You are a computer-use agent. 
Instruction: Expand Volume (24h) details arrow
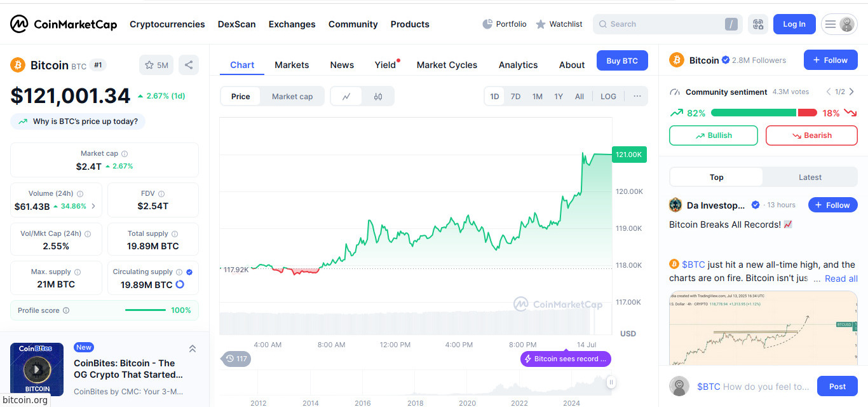[x=93, y=206]
